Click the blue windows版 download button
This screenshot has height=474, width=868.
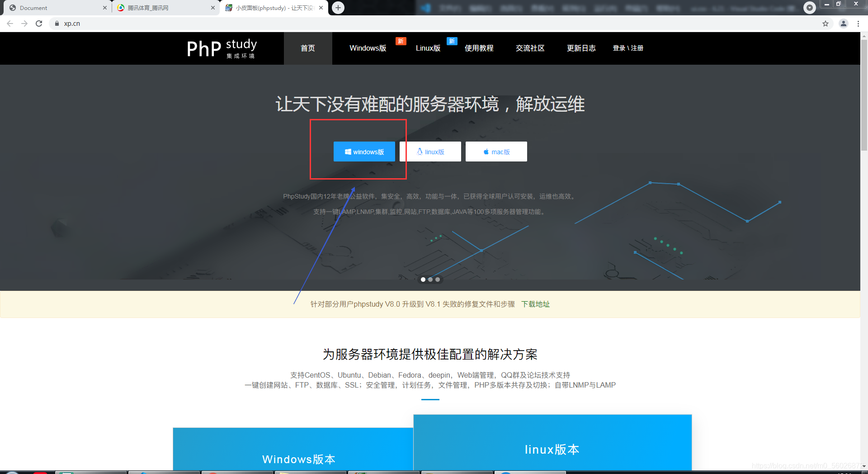pos(364,152)
